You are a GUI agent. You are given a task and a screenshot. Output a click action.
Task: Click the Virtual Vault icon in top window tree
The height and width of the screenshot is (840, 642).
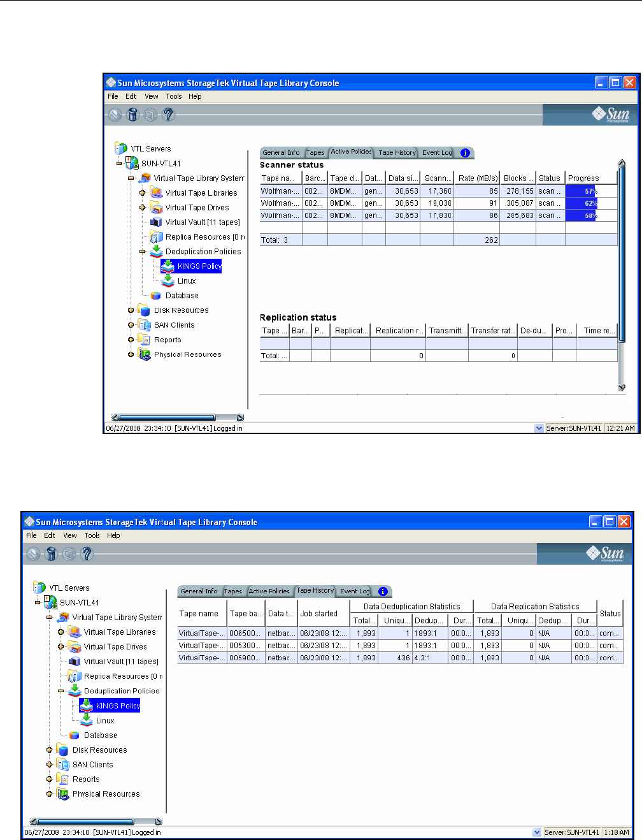point(157,222)
